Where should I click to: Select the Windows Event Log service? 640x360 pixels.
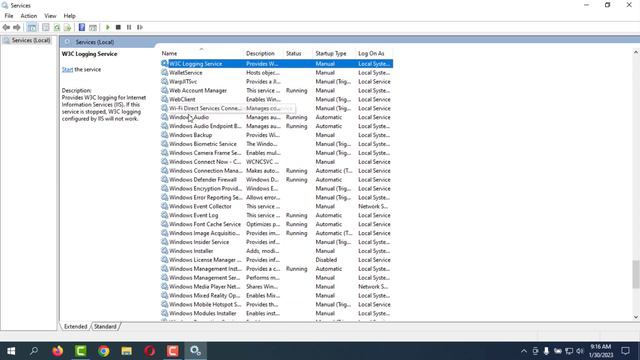click(x=276, y=215)
